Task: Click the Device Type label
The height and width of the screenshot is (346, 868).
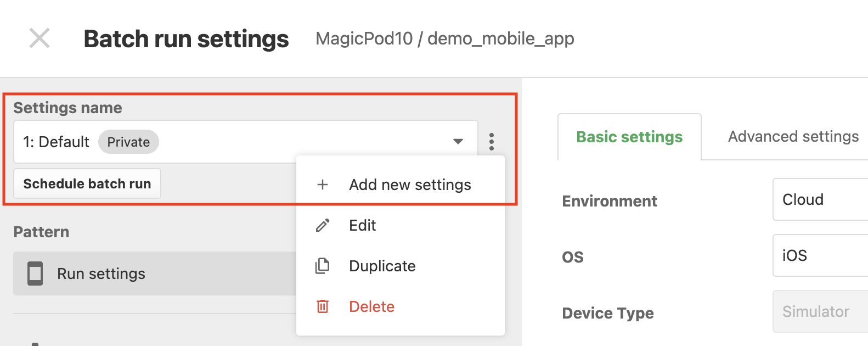Action: click(x=608, y=313)
